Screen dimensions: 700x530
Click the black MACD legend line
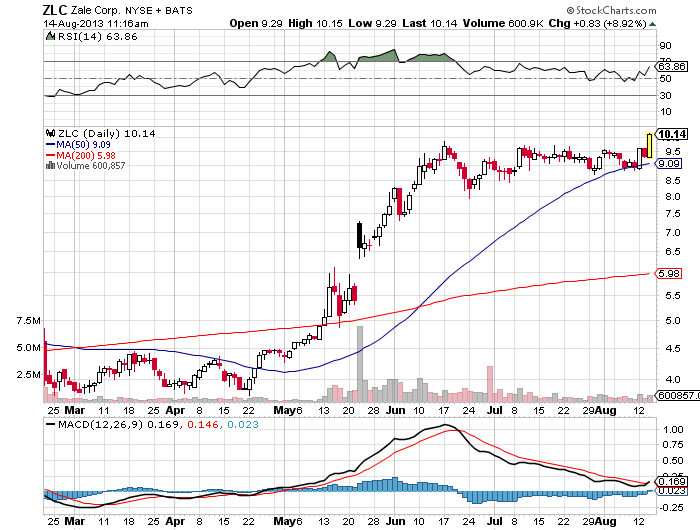click(x=50, y=424)
